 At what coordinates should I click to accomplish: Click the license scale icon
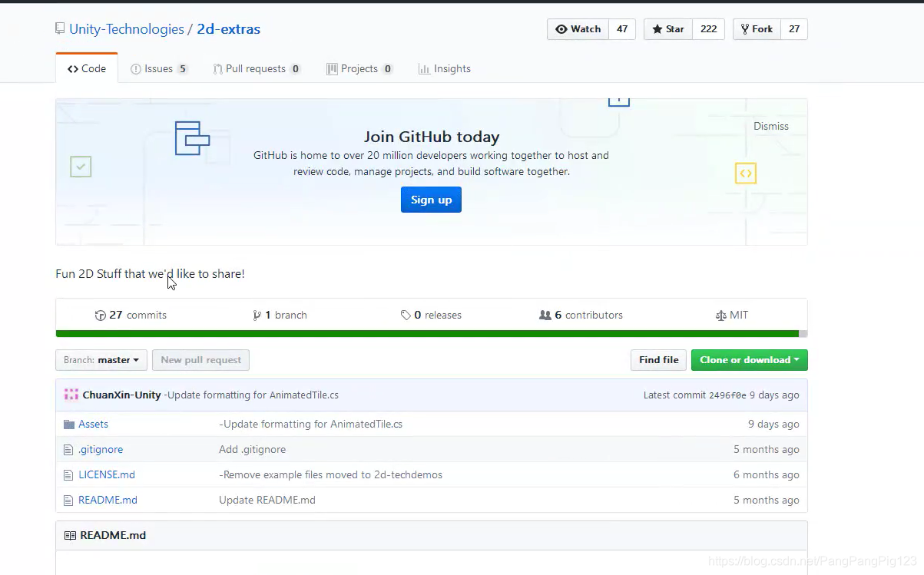(x=720, y=316)
